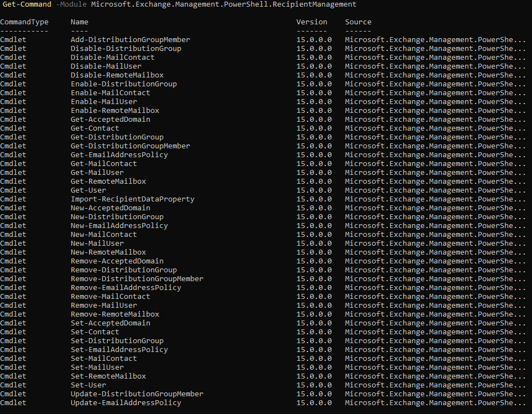Click on Get-AcceptedDomain
The width and height of the screenshot is (532, 414).
(x=110, y=119)
